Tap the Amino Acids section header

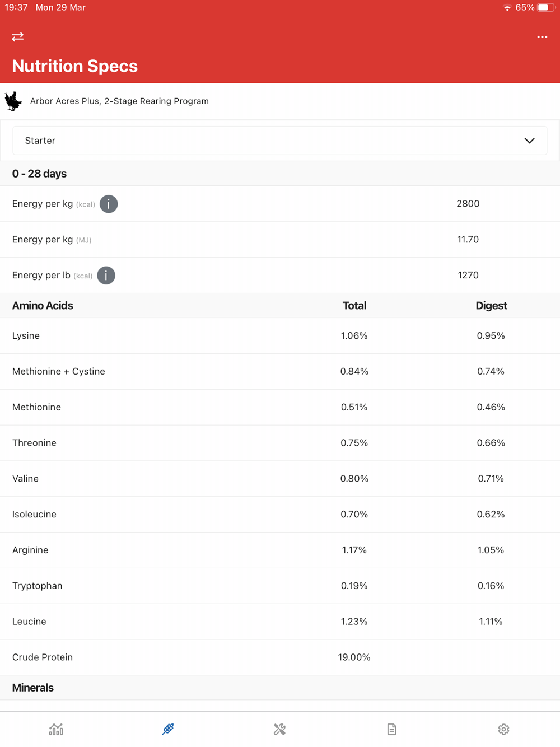[43, 306]
